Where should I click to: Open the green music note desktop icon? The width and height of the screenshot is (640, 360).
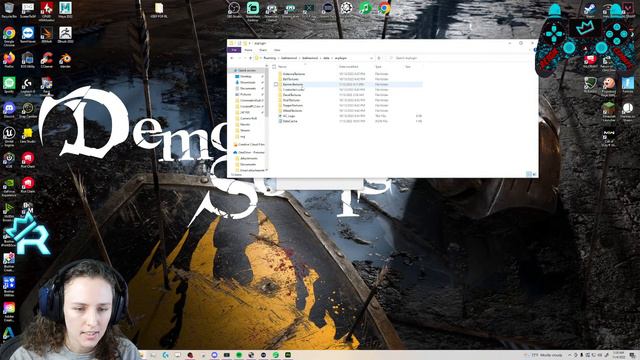tap(365, 9)
